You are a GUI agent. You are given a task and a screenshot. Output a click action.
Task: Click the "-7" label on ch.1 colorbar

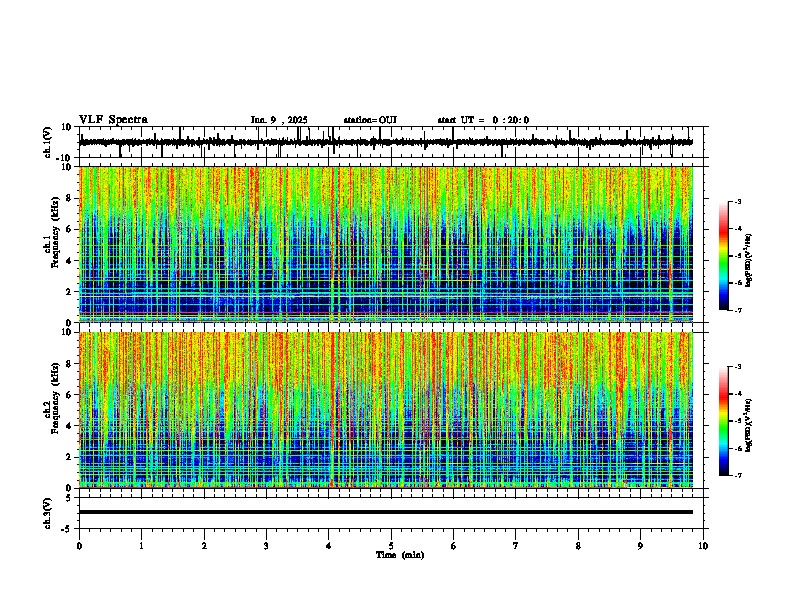click(x=738, y=310)
